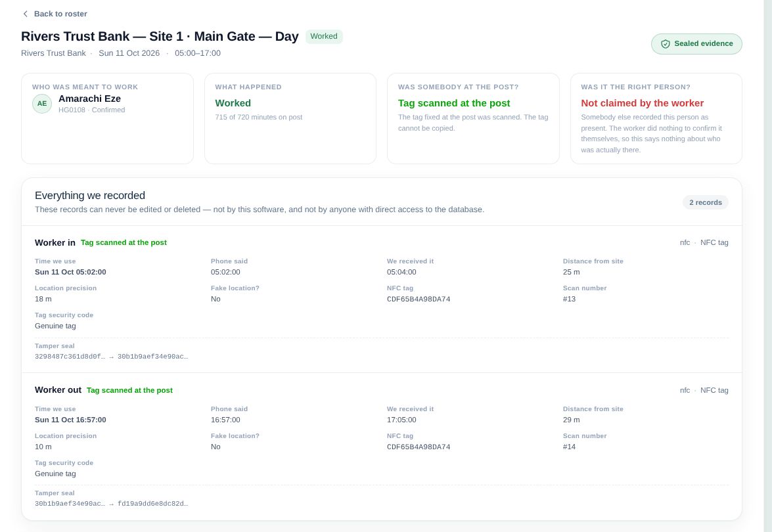The width and height of the screenshot is (772, 532).
Task: Click the AE avatar circle
Action: tap(42, 104)
